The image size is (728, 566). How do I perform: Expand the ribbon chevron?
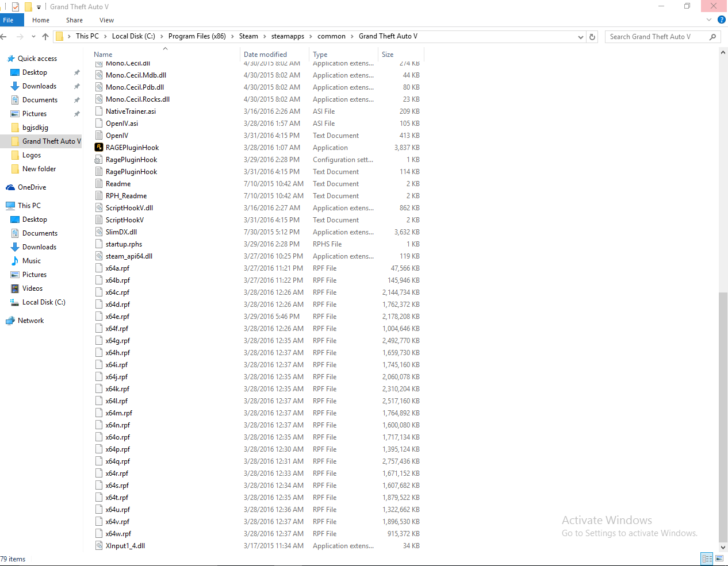pos(709,20)
